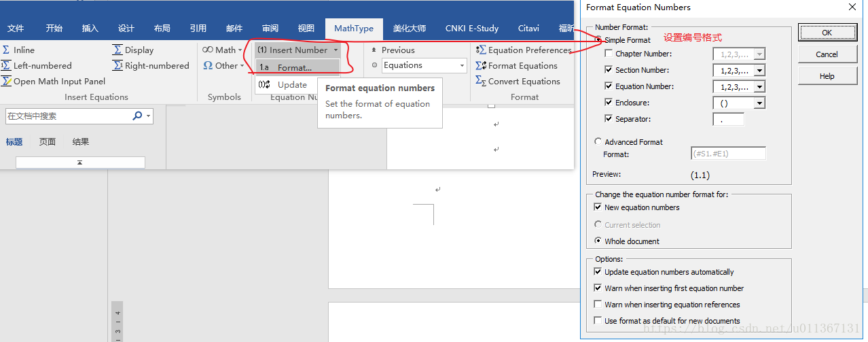Click Format Equations
This screenshot has width=868, height=342.
pos(517,65)
